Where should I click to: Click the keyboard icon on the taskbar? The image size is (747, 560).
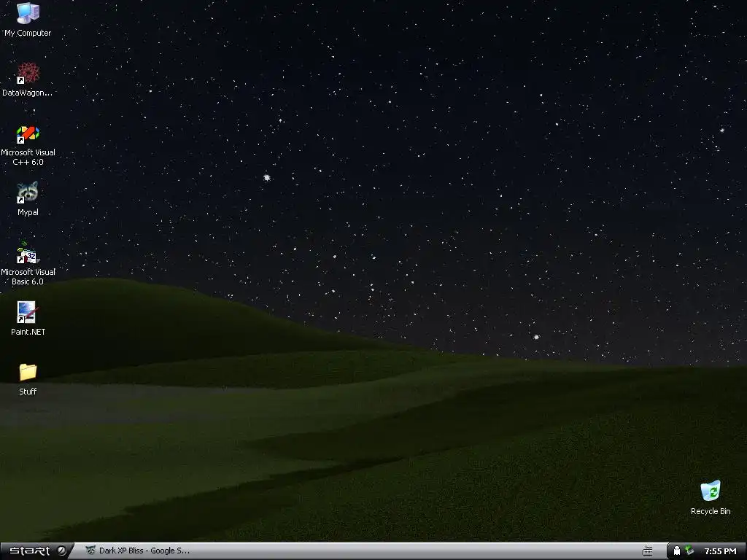648,551
